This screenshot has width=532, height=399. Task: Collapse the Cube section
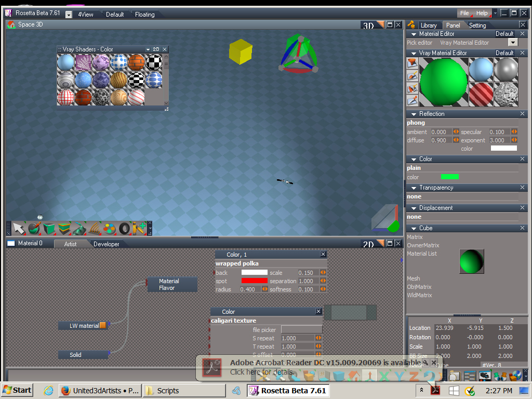click(x=414, y=229)
